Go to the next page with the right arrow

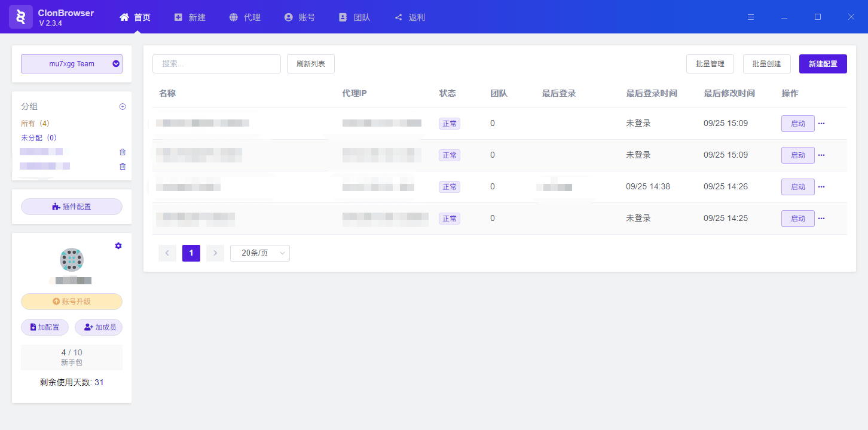[x=215, y=253]
